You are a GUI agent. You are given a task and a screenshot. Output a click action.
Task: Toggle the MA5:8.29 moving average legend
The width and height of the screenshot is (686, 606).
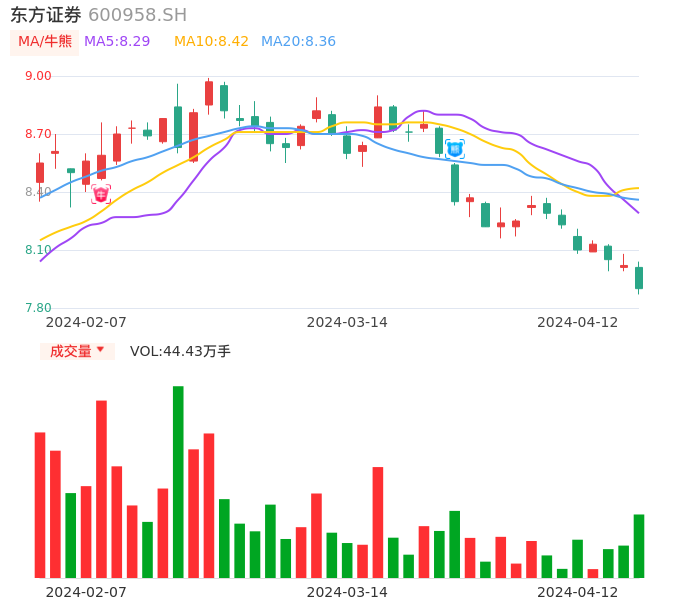tap(117, 42)
